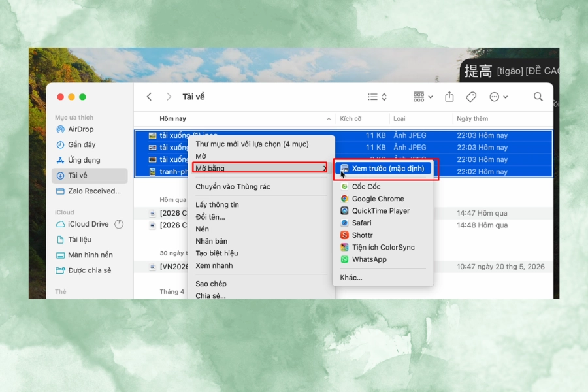Choose Nén in the context menu

coord(261,229)
